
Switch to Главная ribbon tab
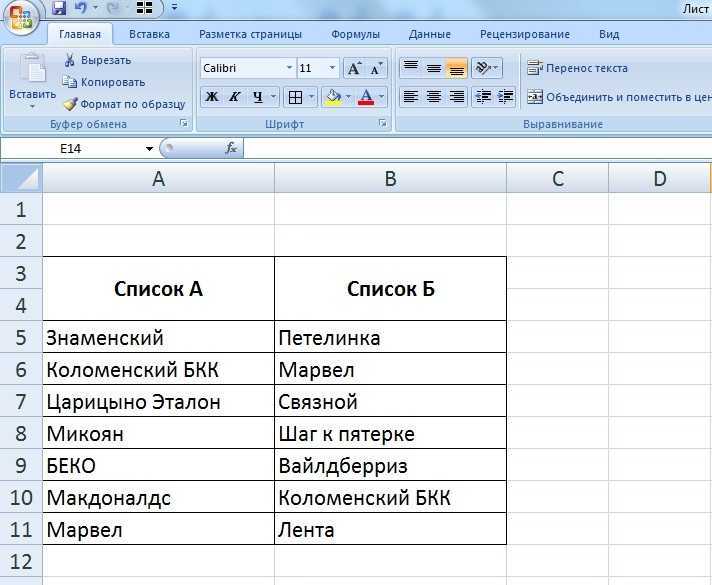tap(80, 34)
